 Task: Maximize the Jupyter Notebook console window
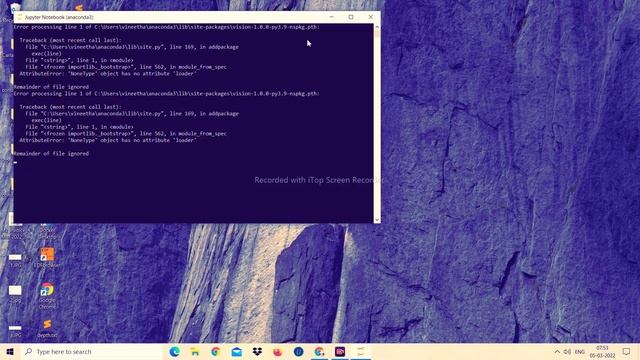tap(351, 17)
